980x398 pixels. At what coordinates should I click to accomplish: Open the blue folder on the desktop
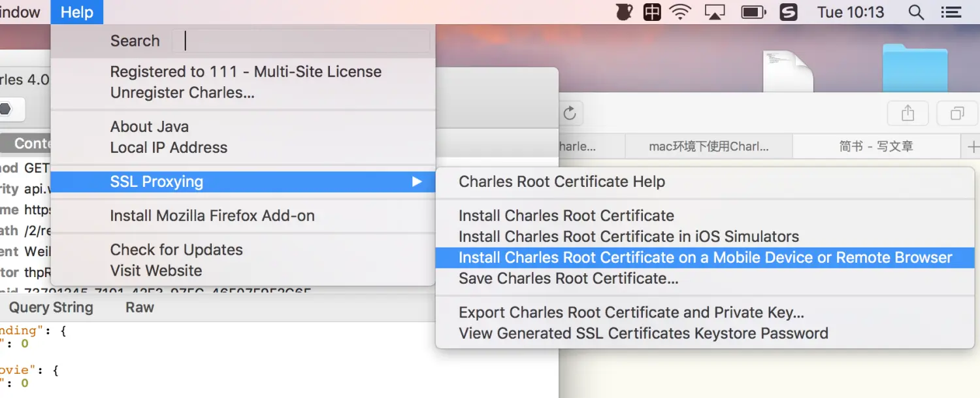(x=915, y=68)
